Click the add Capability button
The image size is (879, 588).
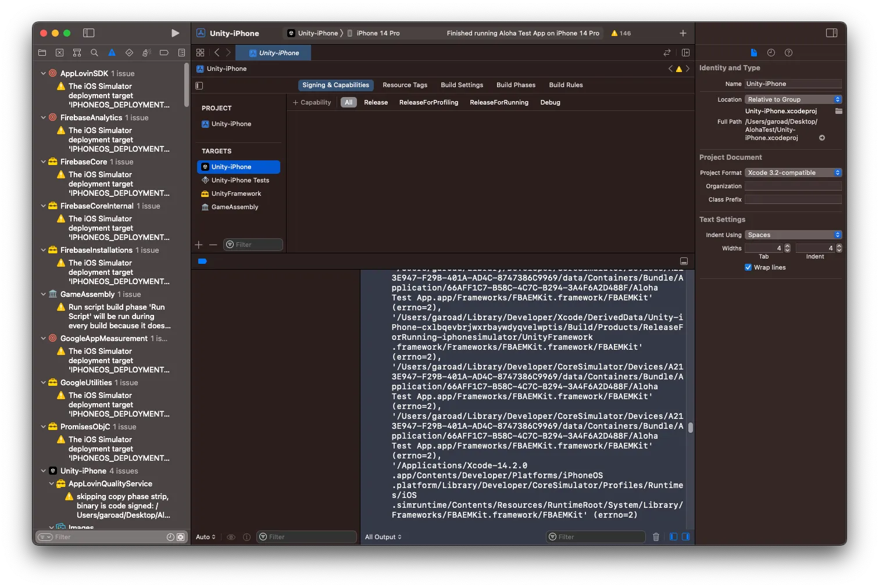(x=312, y=102)
